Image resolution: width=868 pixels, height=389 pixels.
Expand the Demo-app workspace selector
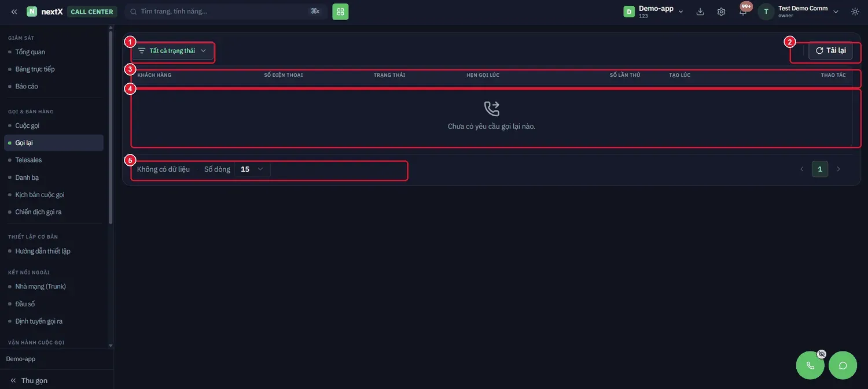[654, 12]
